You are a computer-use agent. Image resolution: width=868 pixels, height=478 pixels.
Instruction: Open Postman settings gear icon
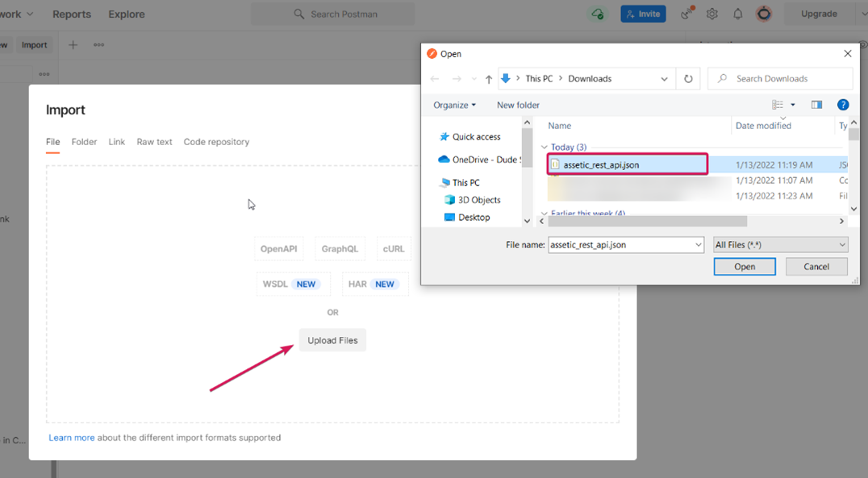pyautogui.click(x=712, y=14)
